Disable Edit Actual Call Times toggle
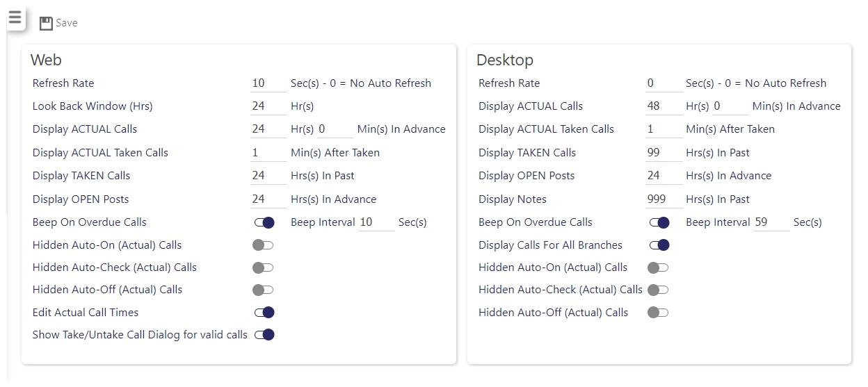 coord(264,313)
